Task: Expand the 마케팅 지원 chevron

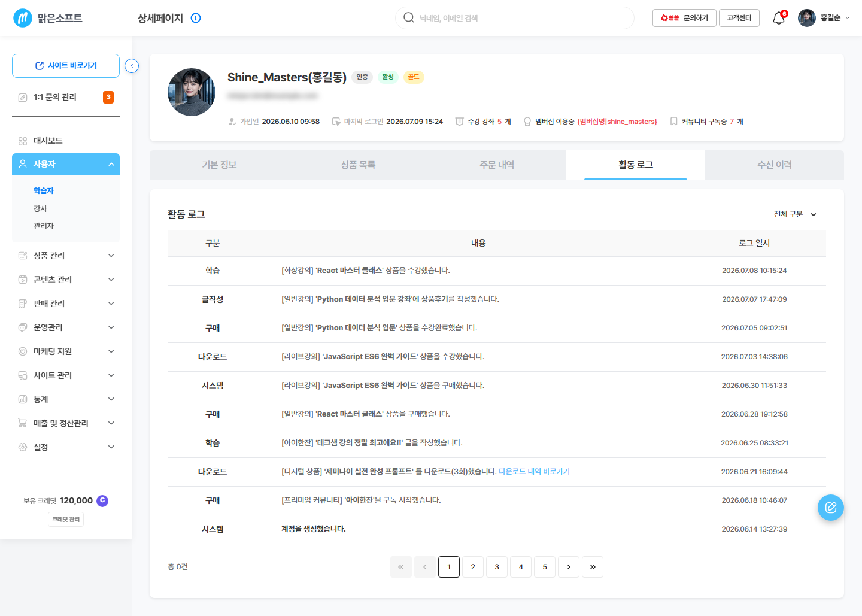Action: (x=111, y=351)
